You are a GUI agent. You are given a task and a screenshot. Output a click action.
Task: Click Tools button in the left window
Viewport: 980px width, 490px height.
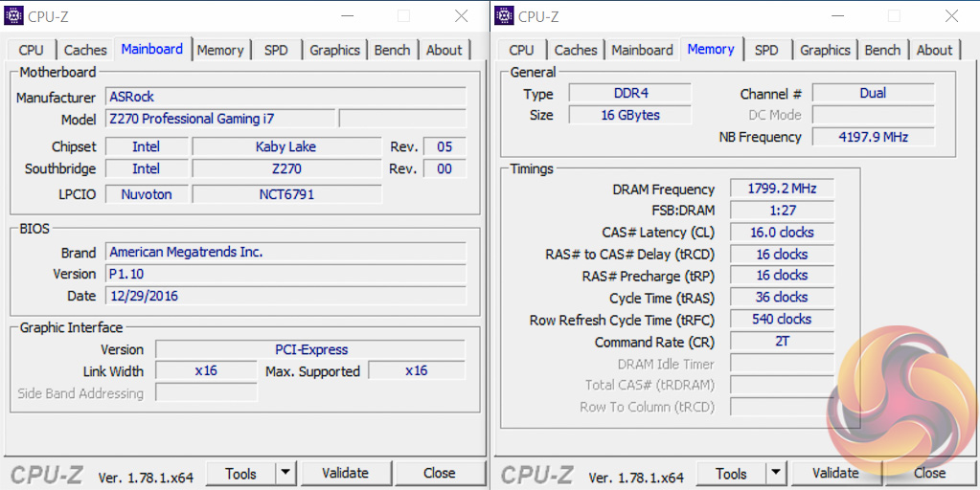tap(241, 474)
